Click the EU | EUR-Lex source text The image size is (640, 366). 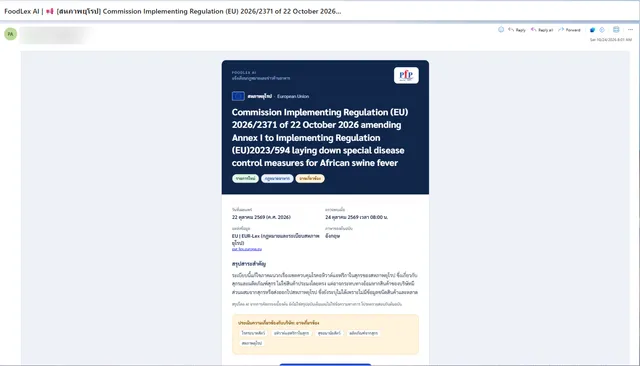coord(276,240)
